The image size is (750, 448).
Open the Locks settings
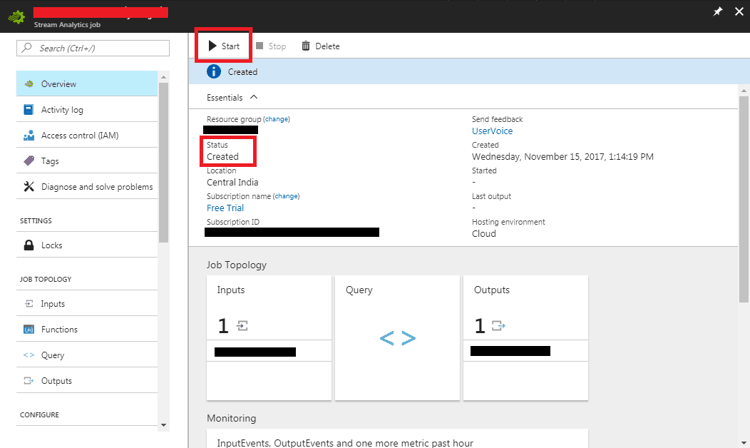coord(87,245)
